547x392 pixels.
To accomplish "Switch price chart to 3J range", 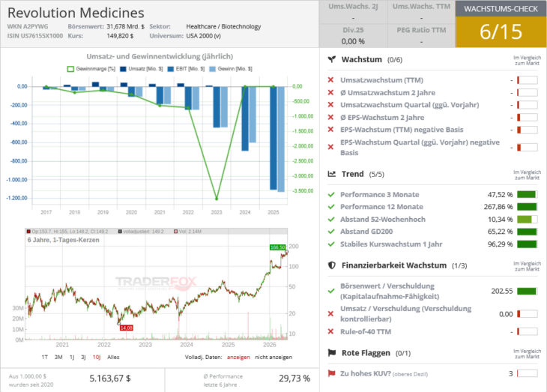I will 83,357.
